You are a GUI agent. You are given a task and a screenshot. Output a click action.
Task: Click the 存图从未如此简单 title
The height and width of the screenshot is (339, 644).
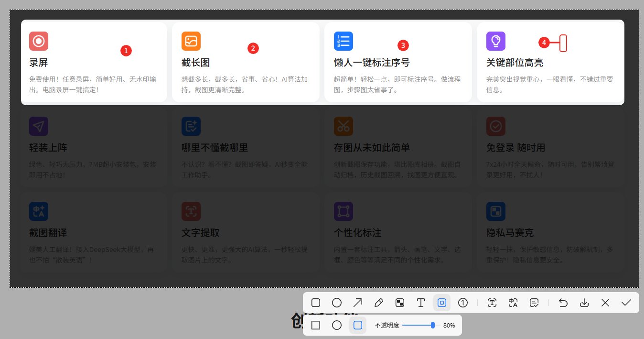point(372,148)
